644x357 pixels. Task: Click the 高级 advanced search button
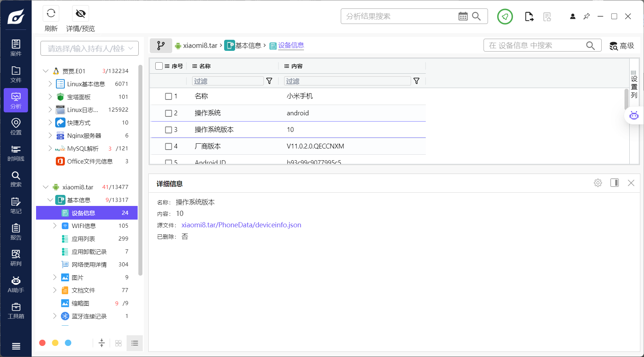[x=622, y=46]
